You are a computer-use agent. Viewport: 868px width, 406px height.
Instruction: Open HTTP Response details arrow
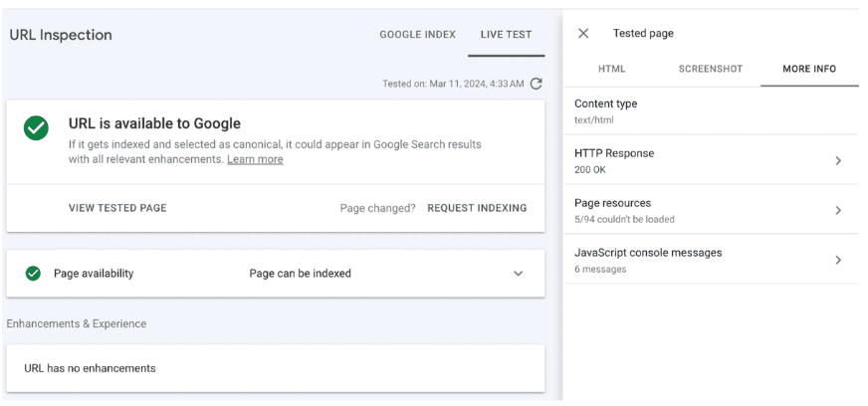point(838,160)
